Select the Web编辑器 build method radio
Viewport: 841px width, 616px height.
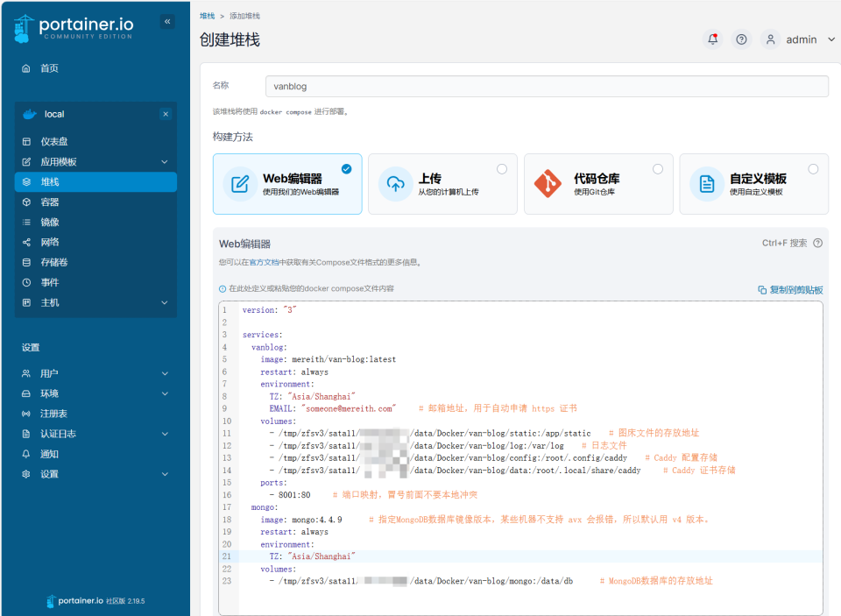click(346, 169)
